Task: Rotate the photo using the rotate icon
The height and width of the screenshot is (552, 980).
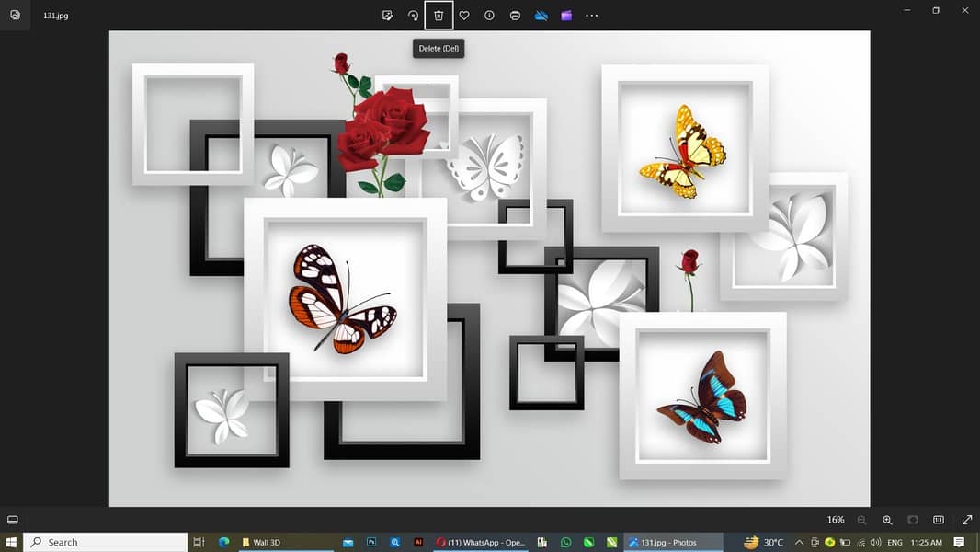Action: click(413, 16)
